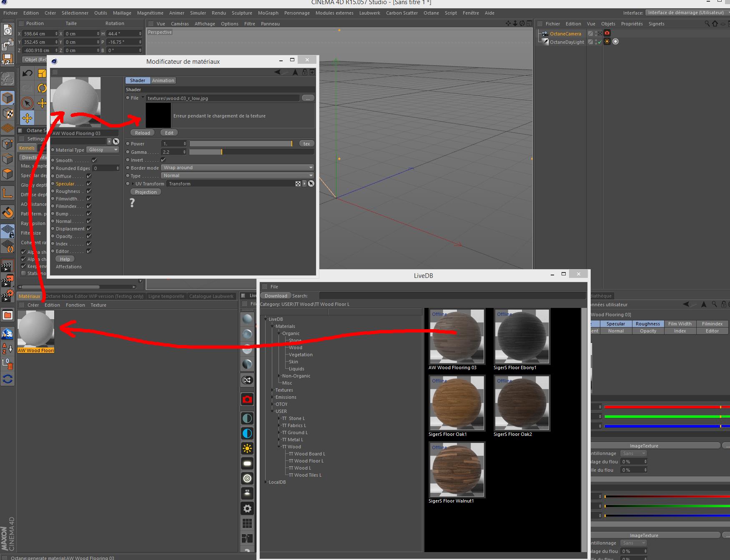
Task: Toggle the Smooth checkbox
Action: [94, 160]
